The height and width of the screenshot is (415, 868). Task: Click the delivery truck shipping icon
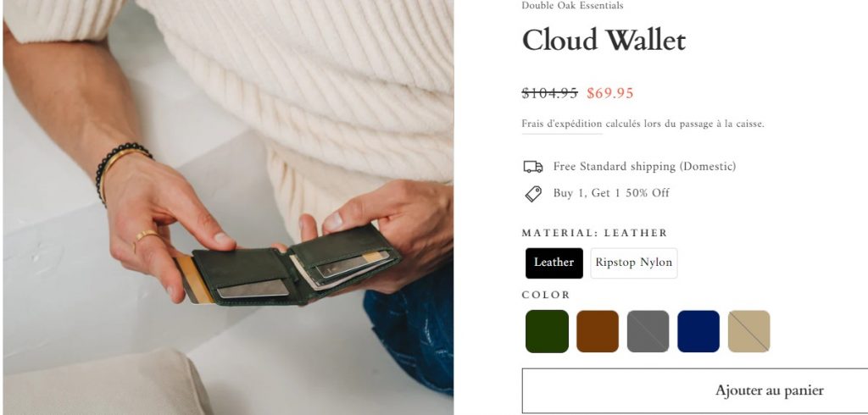pos(532,167)
